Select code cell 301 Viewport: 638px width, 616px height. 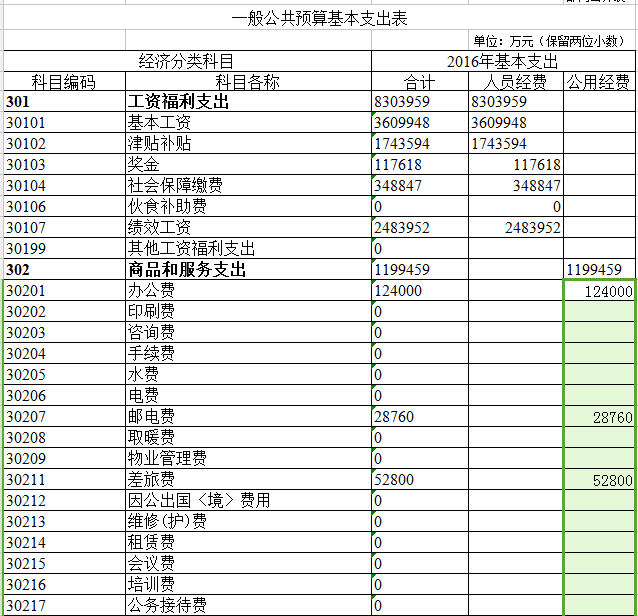click(64, 101)
